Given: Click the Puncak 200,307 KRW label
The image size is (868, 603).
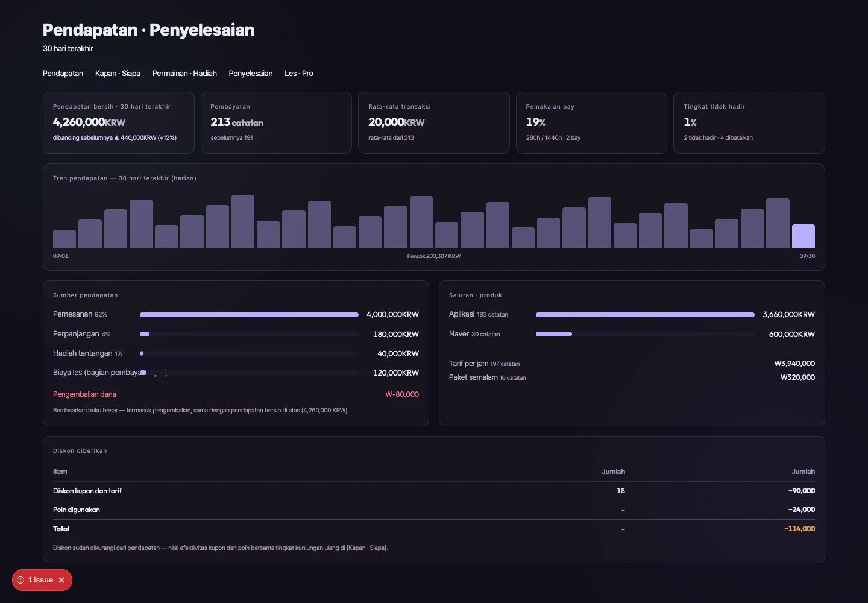Looking at the screenshot, I should coord(434,256).
